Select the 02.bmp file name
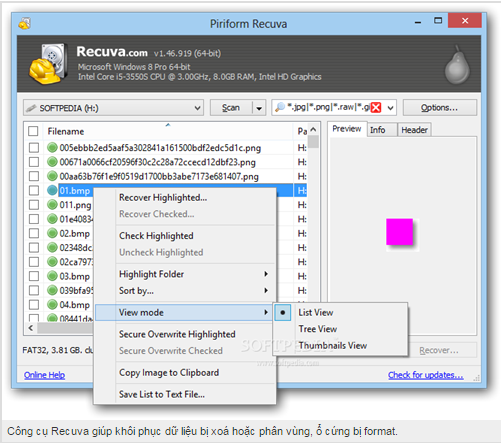This screenshot has height=443, width=501. point(75,234)
